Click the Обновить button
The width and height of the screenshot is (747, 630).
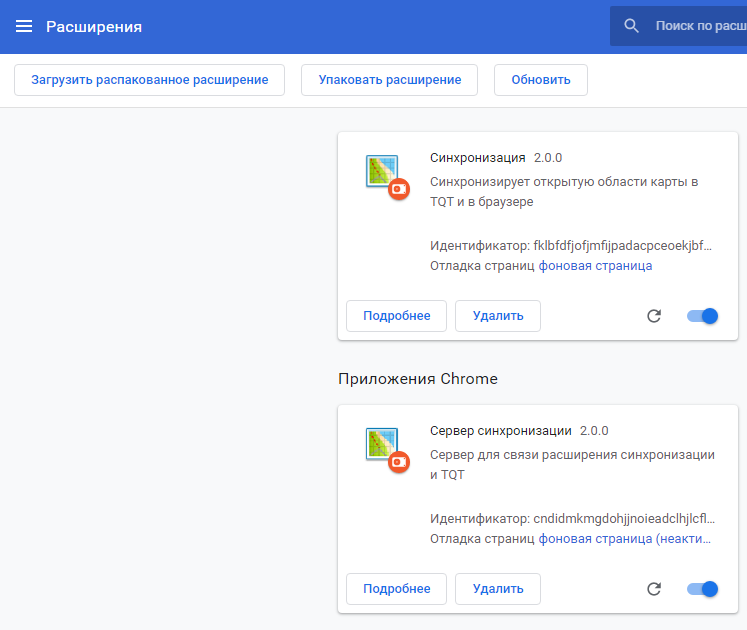click(541, 80)
